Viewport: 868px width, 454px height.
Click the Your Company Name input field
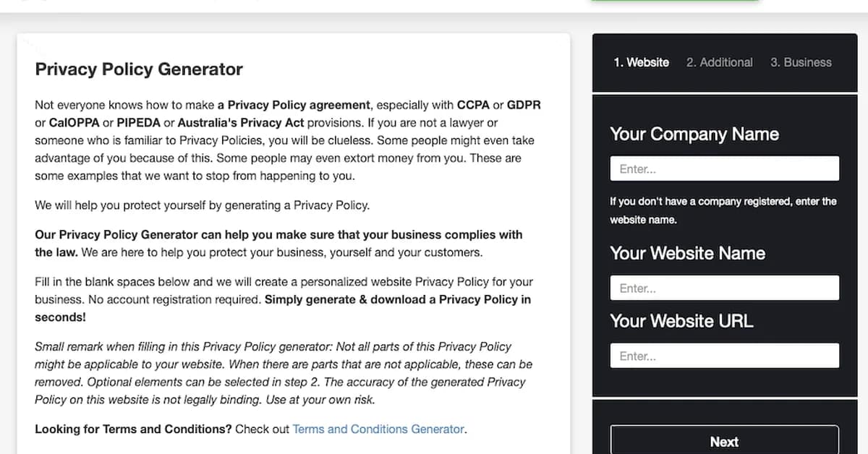[x=724, y=168]
